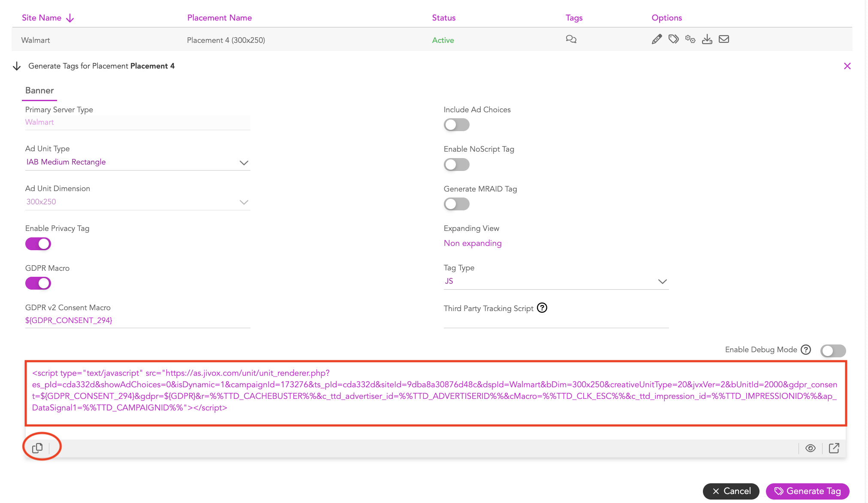Image resolution: width=868 pixels, height=503 pixels.
Task: Toggle Include Ad Choices switch
Action: pyautogui.click(x=456, y=125)
